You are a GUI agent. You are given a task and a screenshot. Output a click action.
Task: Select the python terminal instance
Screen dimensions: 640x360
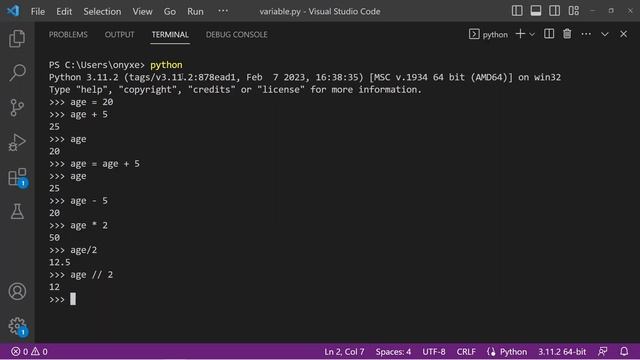pos(489,34)
